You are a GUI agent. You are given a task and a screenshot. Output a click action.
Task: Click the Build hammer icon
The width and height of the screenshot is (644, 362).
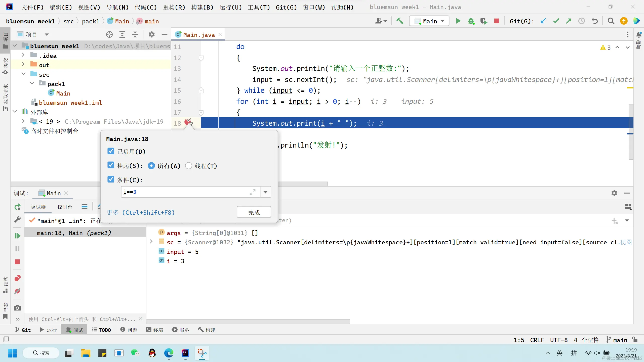point(400,21)
